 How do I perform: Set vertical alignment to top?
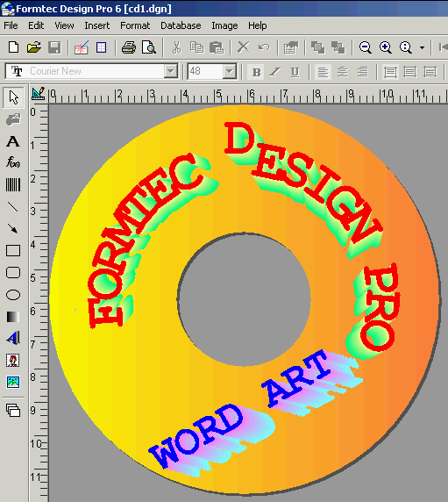(390, 72)
